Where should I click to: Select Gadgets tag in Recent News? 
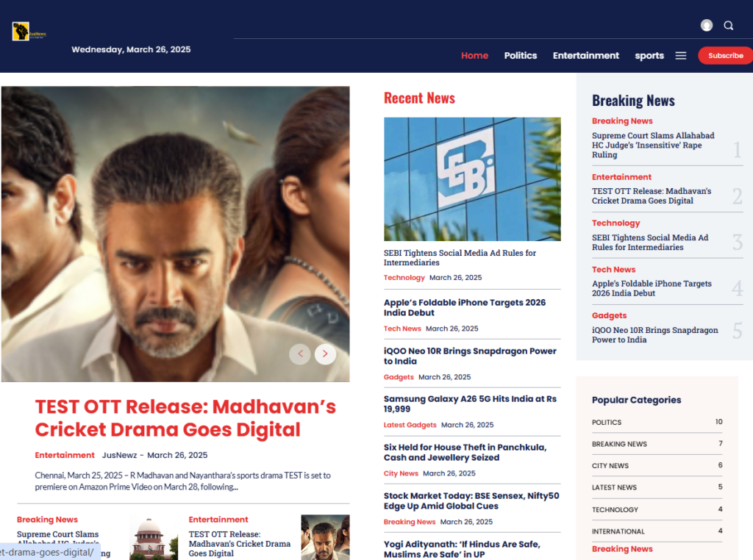398,377
